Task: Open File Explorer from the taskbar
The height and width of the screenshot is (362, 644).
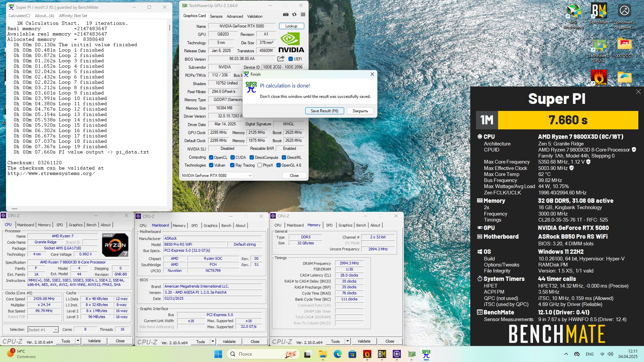Action: pos(323,354)
